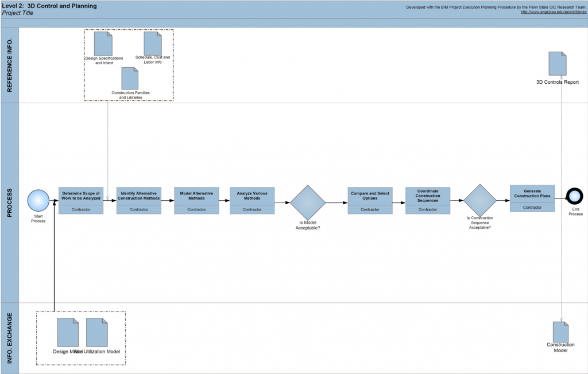
Task: Select the 3D Controls Report document icon
Action: point(557,64)
